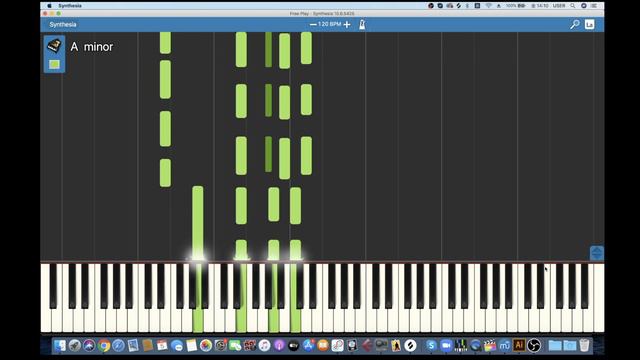Open Adobe Illustrator from the Dock

coord(519,346)
